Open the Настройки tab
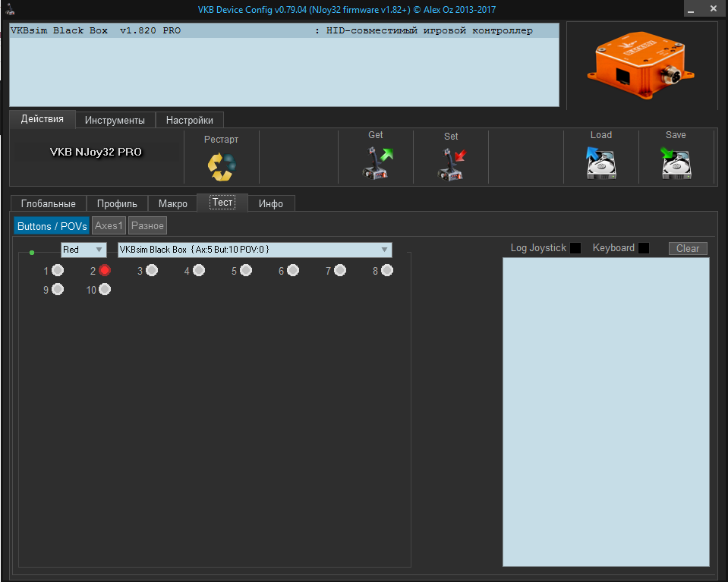 coord(190,120)
